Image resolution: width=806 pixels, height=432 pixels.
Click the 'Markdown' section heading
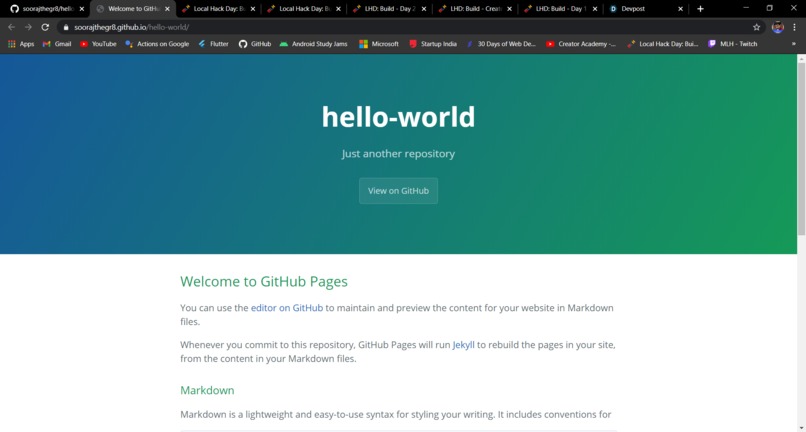click(207, 390)
